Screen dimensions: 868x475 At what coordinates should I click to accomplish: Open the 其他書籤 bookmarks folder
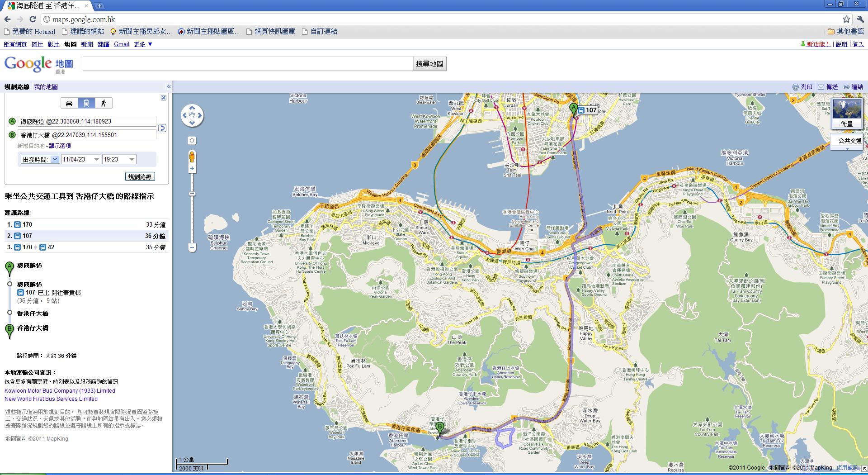point(846,32)
